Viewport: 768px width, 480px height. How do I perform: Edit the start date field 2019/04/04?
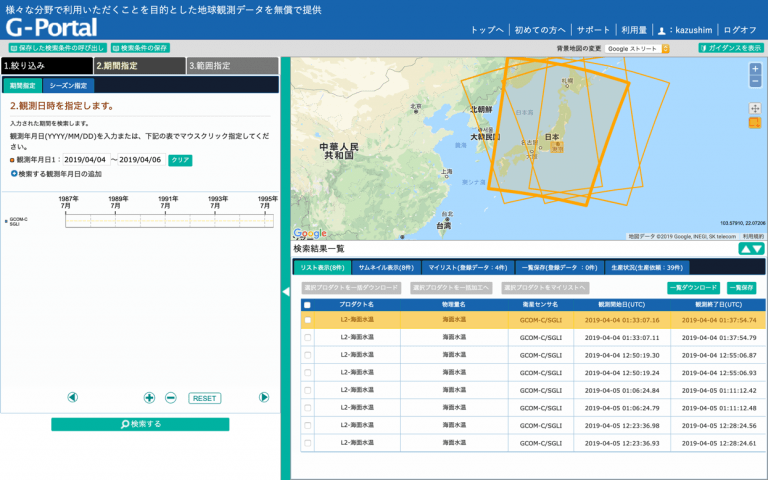[86, 160]
